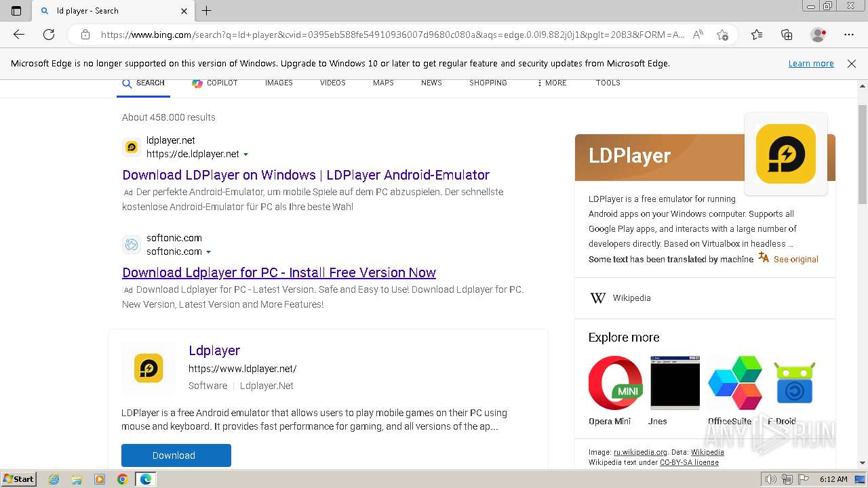
Task: Open the CC-BY-SA license link
Action: 689,462
